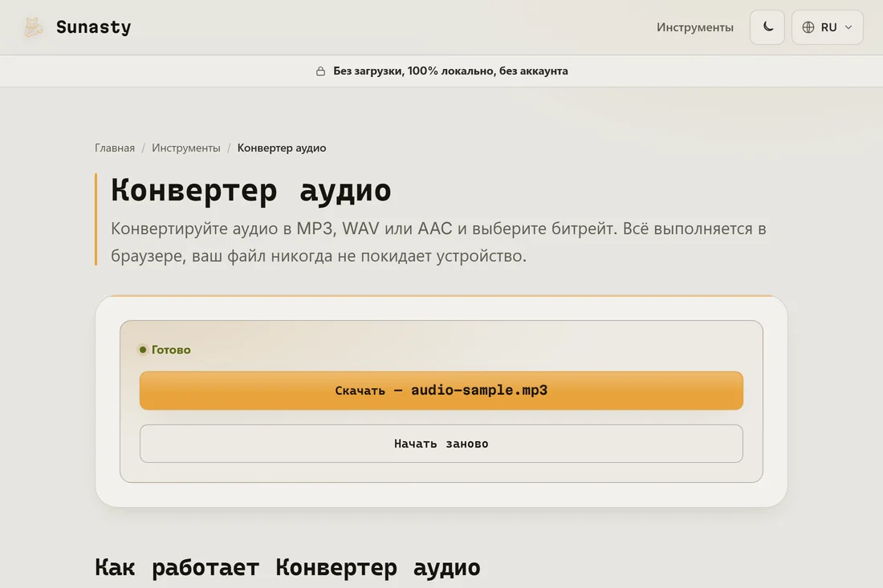Open the Sunasty home brand text
The height and width of the screenshot is (588, 883).
93,27
